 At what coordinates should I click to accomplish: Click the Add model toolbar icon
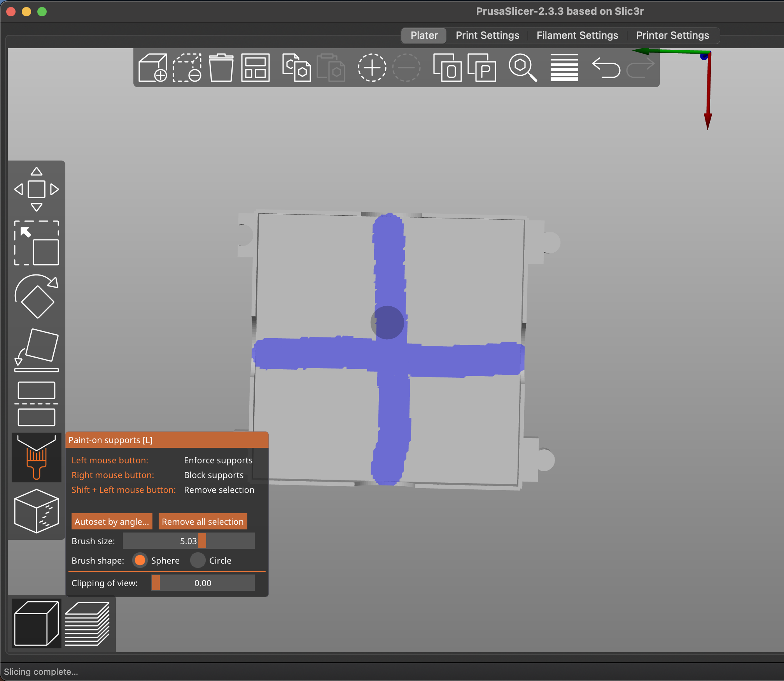[152, 68]
